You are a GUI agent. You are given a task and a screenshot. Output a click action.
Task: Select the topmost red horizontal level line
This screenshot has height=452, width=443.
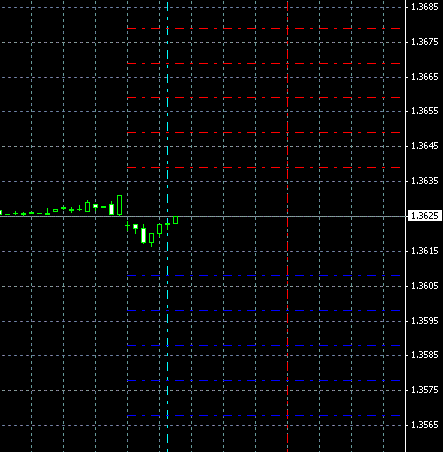263,29
